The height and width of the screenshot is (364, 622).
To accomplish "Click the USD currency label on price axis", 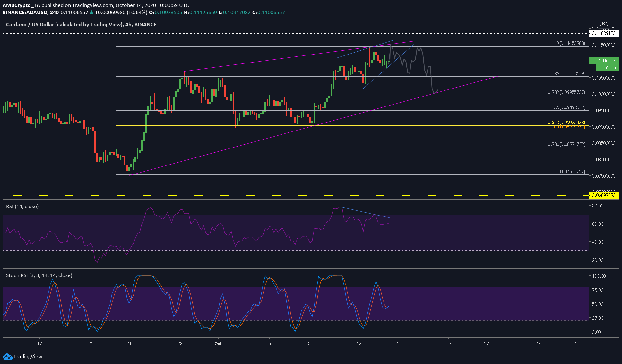I will click(604, 24).
